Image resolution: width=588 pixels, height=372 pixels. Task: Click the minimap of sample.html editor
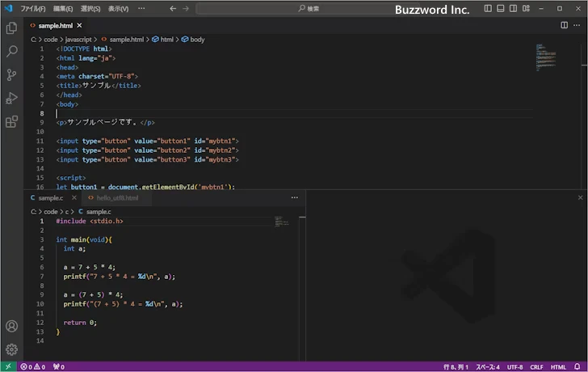pos(546,57)
